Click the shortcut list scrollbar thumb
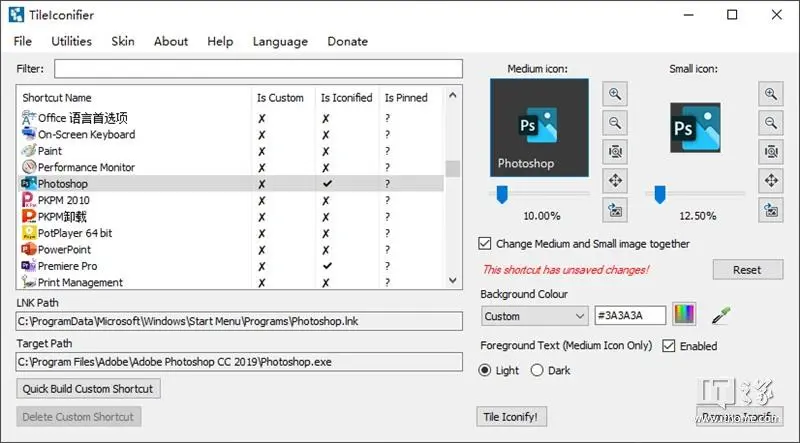 (x=453, y=168)
